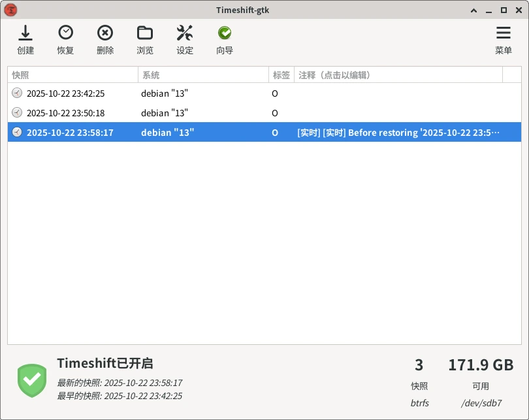Open Timeshift settings via 设定
Image resolution: width=529 pixels, height=420 pixels.
coord(184,39)
